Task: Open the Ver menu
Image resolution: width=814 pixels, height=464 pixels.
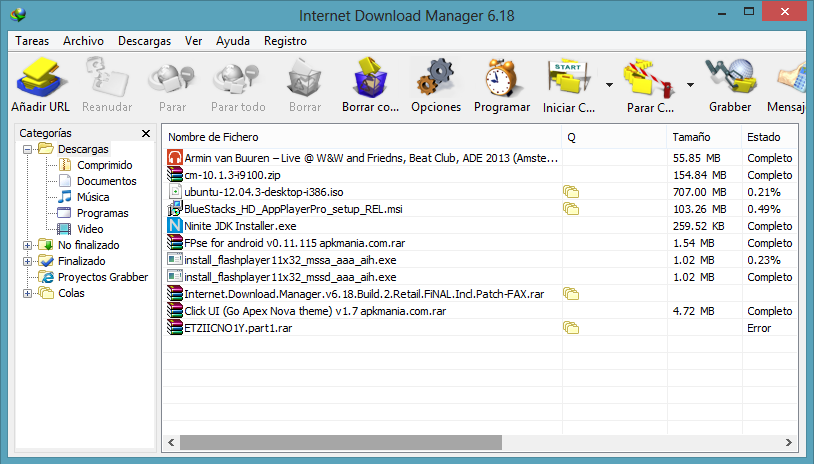Action: (x=194, y=41)
